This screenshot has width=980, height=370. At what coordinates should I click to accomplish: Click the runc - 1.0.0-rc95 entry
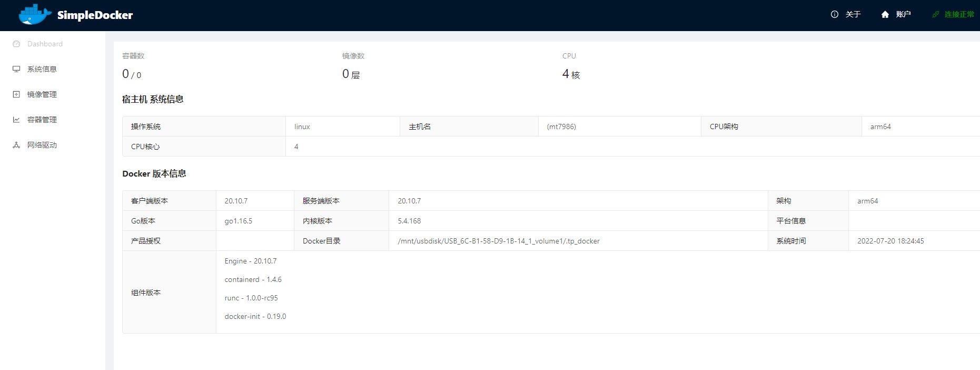tap(251, 298)
